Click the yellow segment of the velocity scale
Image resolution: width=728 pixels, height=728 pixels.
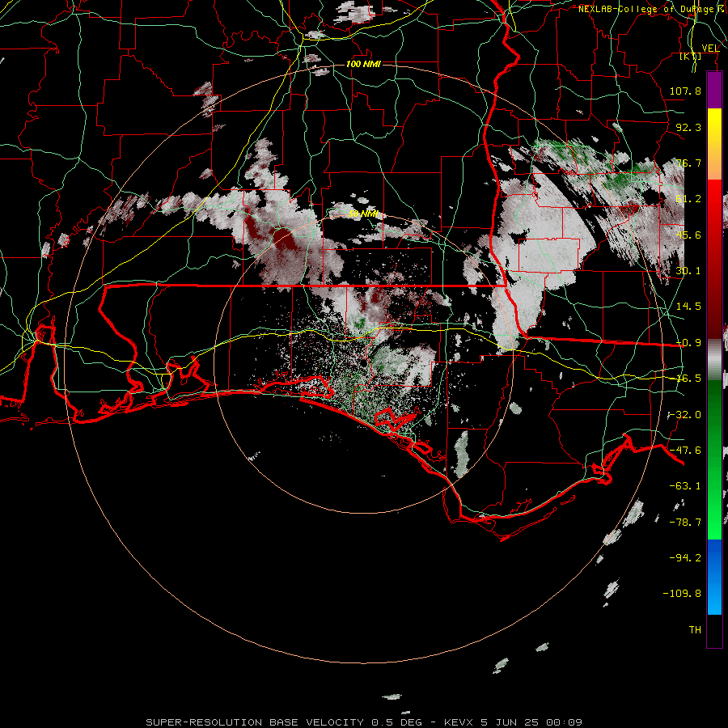(x=714, y=144)
